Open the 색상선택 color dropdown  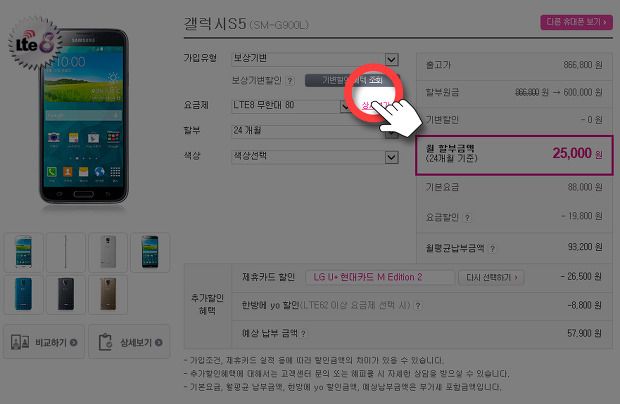[x=315, y=157]
